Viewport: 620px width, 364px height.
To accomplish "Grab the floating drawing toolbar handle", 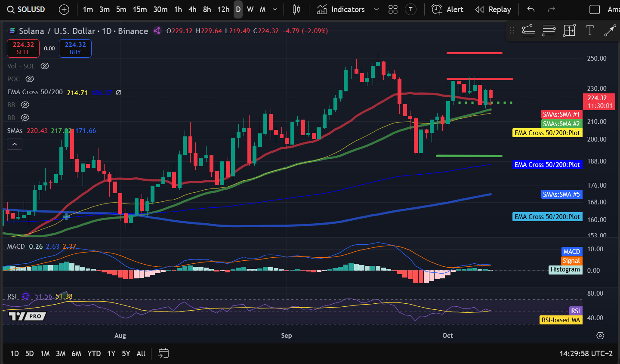I will [512, 31].
